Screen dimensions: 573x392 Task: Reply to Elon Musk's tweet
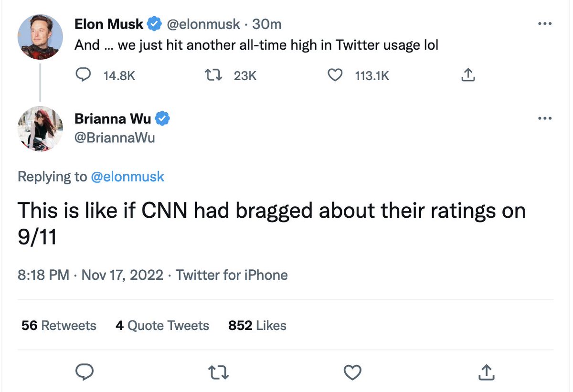click(x=84, y=75)
